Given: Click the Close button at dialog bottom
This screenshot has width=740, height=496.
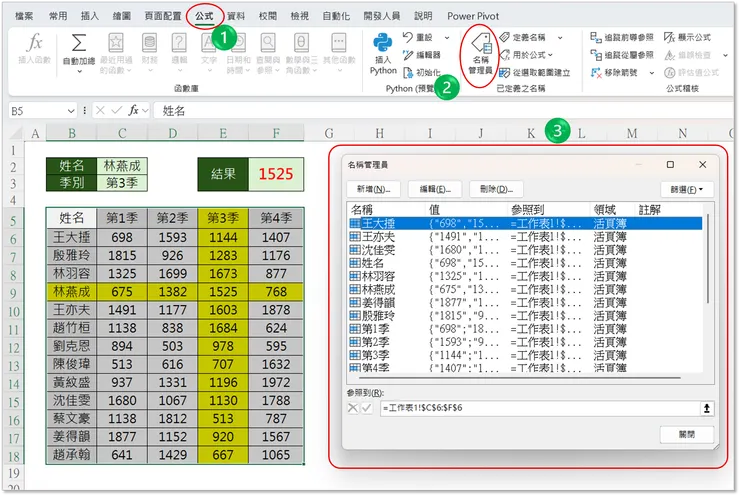Looking at the screenshot, I should tap(687, 434).
